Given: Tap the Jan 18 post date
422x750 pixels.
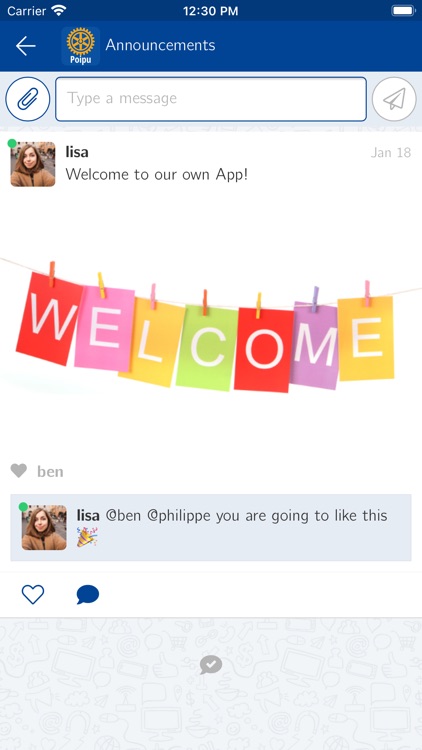Looking at the screenshot, I should coord(391,153).
